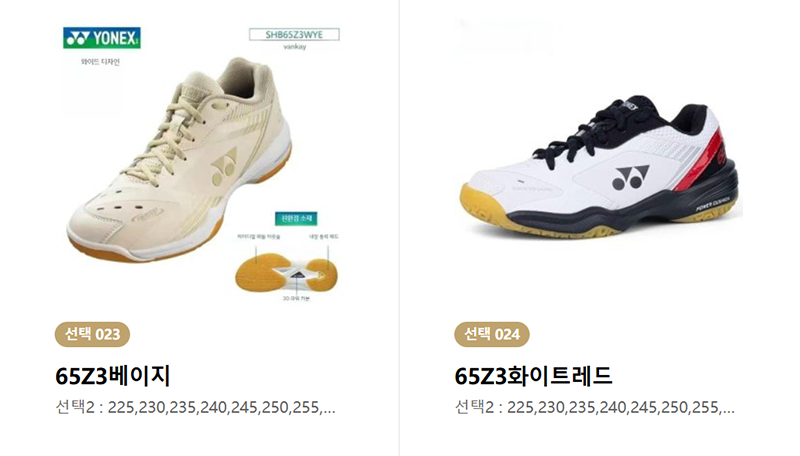800x456 pixels.
Task: Click the green YONEX logo banner
Action: click(102, 38)
